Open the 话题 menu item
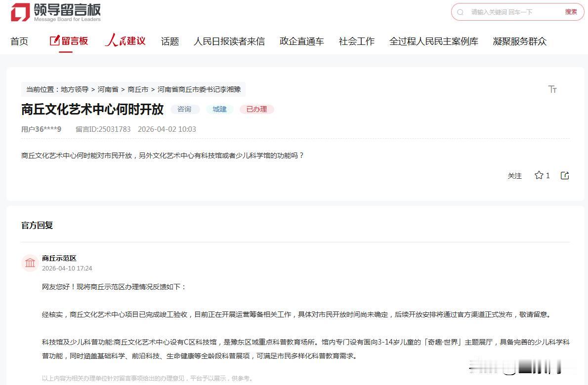This screenshot has width=588, height=385. pos(169,41)
